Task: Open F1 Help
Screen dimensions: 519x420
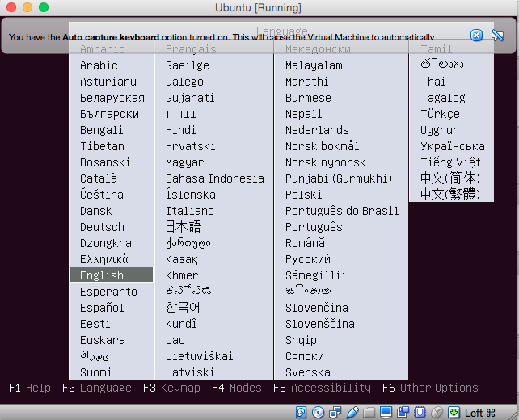Action: pos(30,388)
